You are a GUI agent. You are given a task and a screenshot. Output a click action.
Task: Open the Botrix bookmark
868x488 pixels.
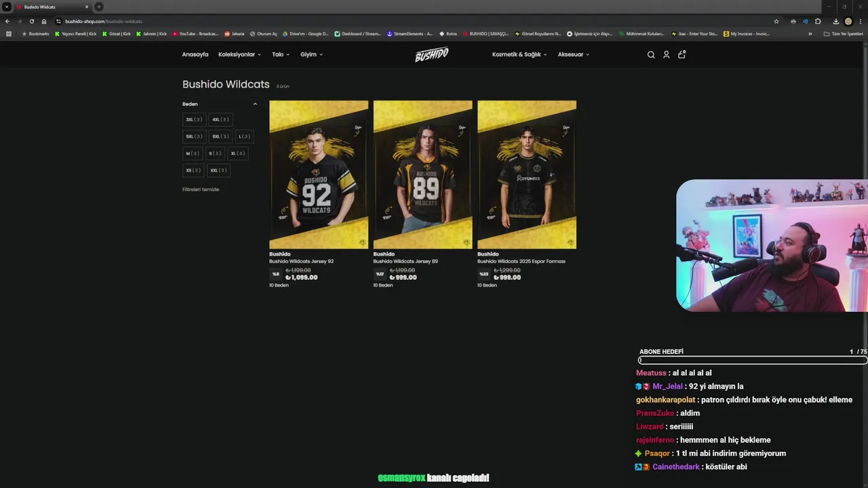[448, 33]
